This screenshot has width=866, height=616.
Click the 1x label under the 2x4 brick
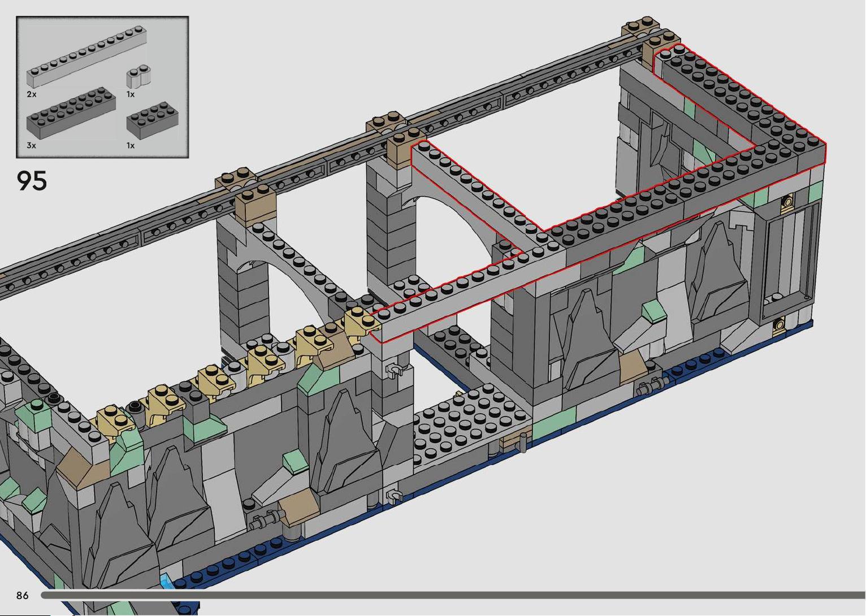pos(131,145)
